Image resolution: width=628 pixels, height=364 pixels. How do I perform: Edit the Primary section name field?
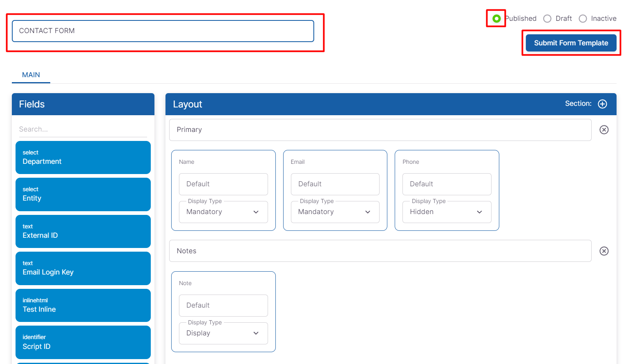click(x=380, y=130)
